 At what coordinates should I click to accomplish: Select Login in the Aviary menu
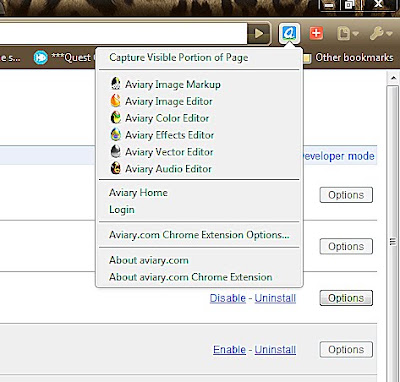tap(122, 210)
